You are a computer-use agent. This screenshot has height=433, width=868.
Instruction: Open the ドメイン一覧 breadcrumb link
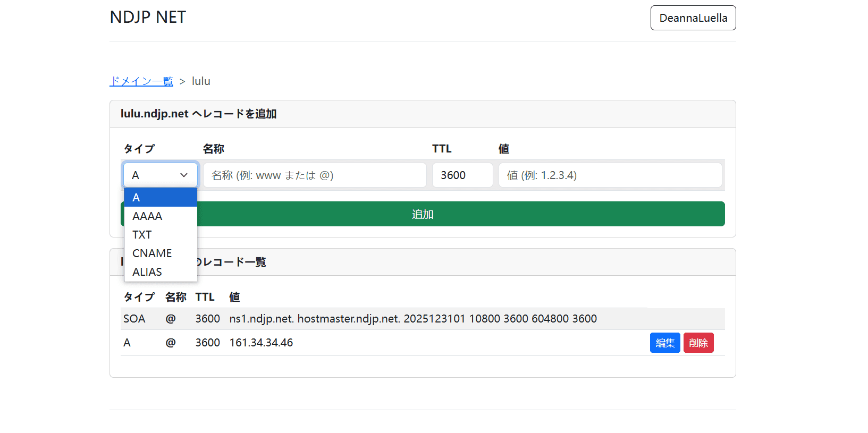[x=141, y=81]
